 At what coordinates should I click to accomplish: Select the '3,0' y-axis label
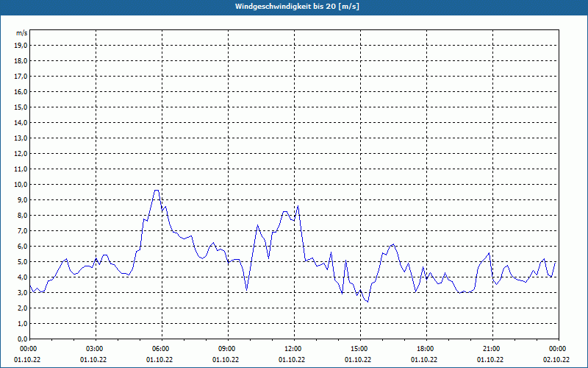click(22, 292)
